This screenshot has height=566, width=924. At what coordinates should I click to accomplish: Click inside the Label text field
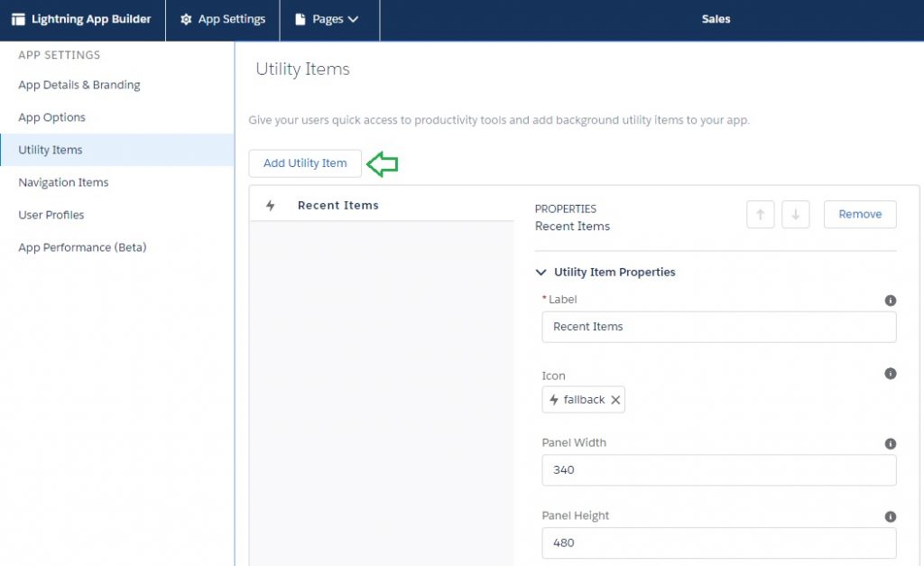point(718,327)
